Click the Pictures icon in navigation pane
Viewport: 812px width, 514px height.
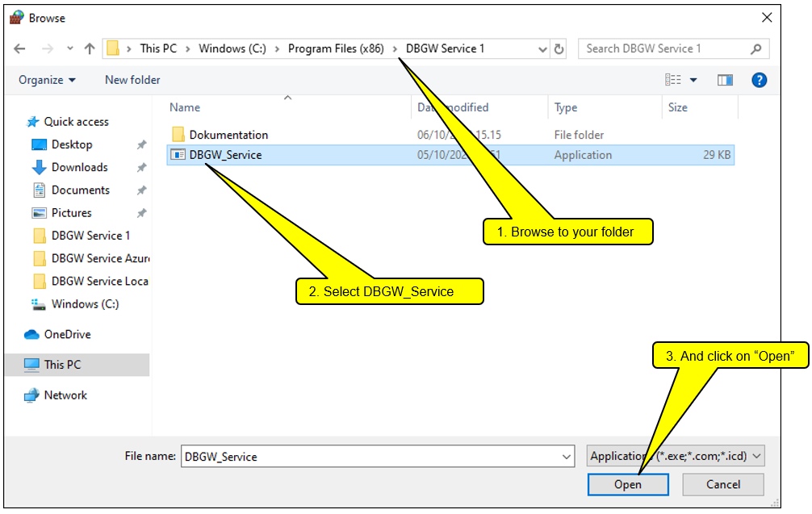tap(40, 213)
